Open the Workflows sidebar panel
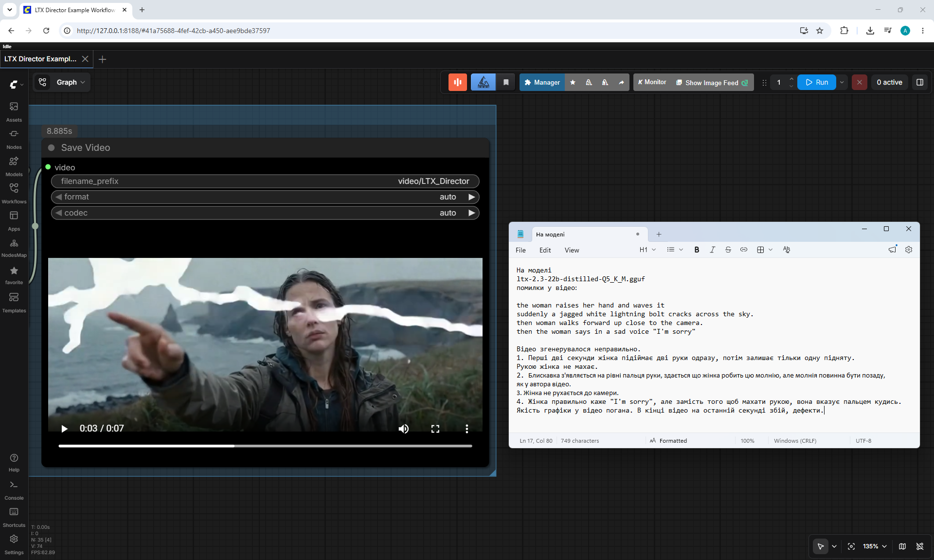The width and height of the screenshot is (934, 560). click(x=14, y=193)
